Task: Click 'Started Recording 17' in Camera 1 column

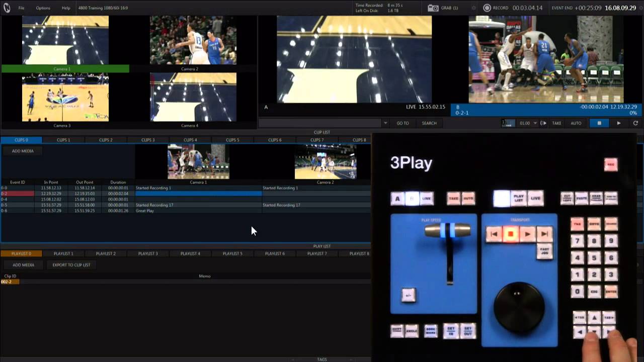Action: pyautogui.click(x=154, y=205)
